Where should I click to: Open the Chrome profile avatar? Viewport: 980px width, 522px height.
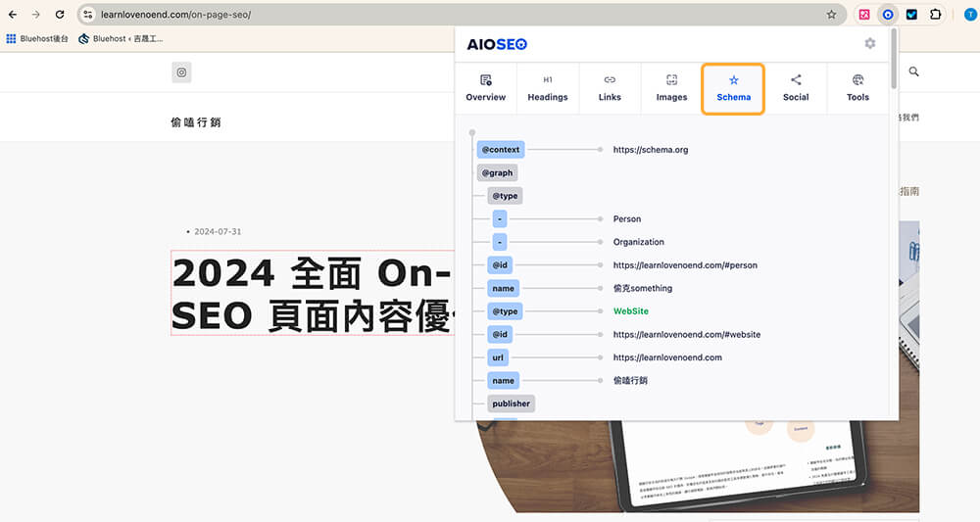(x=970, y=15)
